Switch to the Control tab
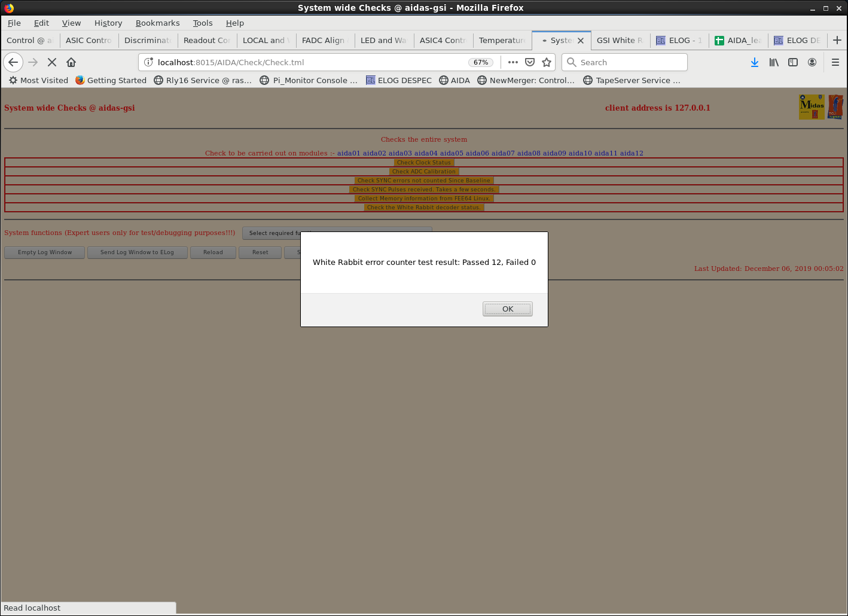Viewport: 848px width, 616px height. 29,40
